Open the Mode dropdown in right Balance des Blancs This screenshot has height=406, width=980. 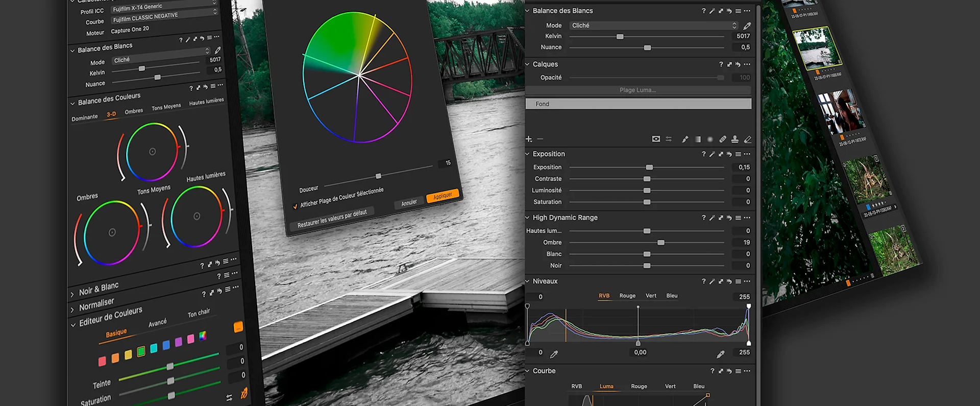654,26
